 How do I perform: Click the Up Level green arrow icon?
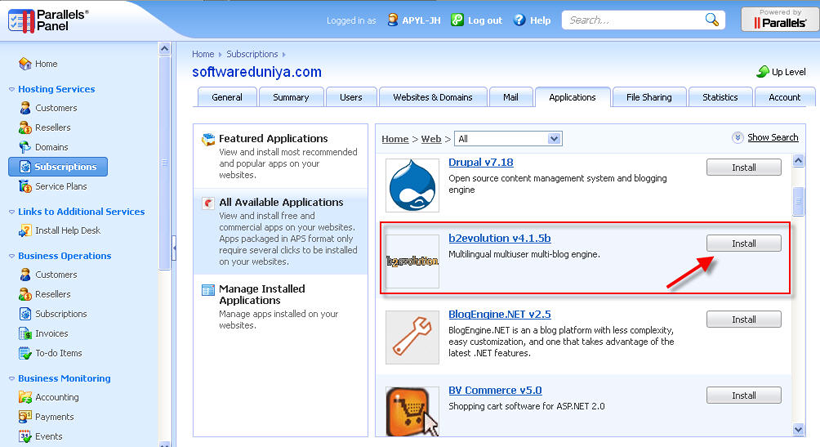tap(762, 72)
